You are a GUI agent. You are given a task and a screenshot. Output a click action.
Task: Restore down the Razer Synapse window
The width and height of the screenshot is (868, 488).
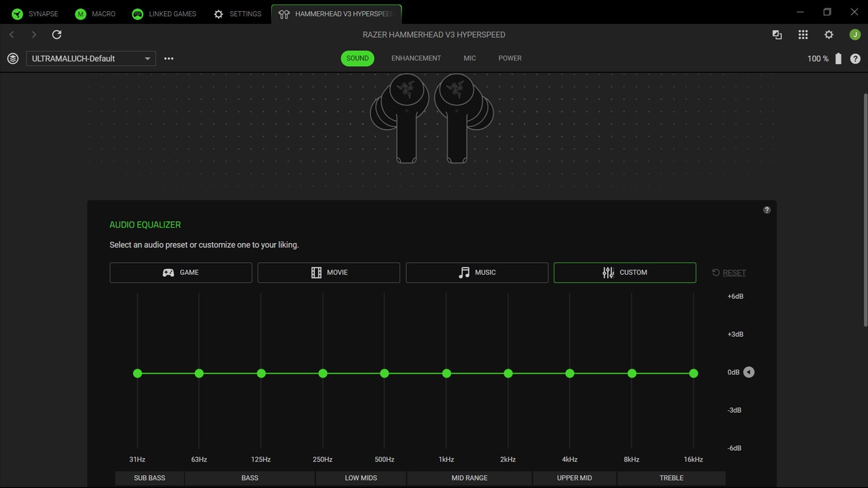point(827,12)
